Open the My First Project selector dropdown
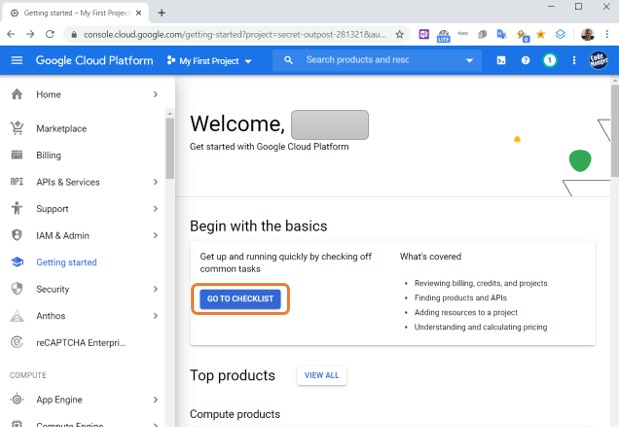Screen dimensions: 619x427 (209, 61)
